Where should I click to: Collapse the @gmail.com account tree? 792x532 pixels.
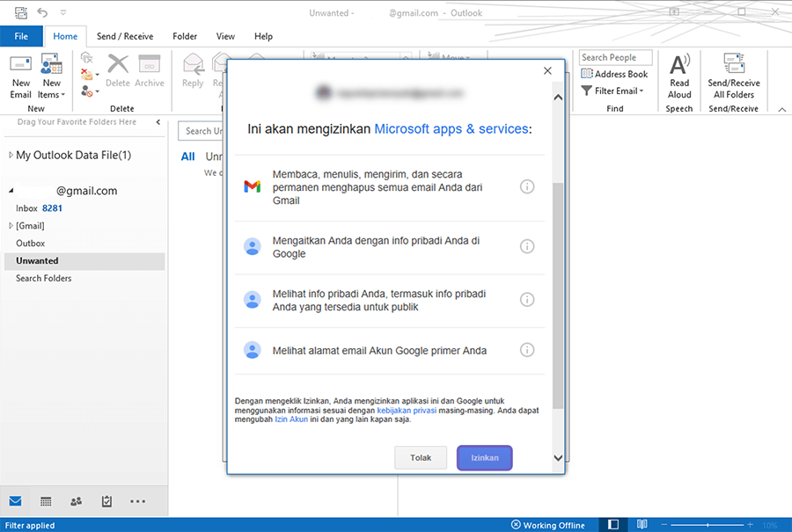11,191
